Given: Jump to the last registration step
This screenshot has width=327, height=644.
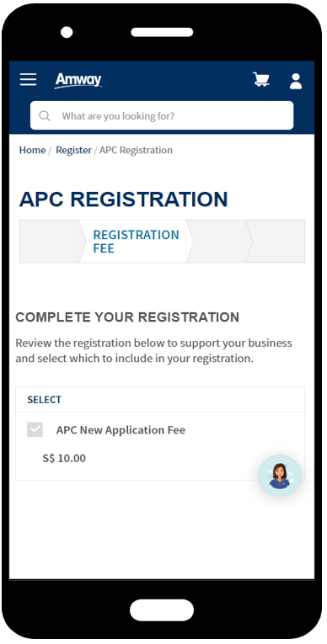Looking at the screenshot, I should click(276, 241).
